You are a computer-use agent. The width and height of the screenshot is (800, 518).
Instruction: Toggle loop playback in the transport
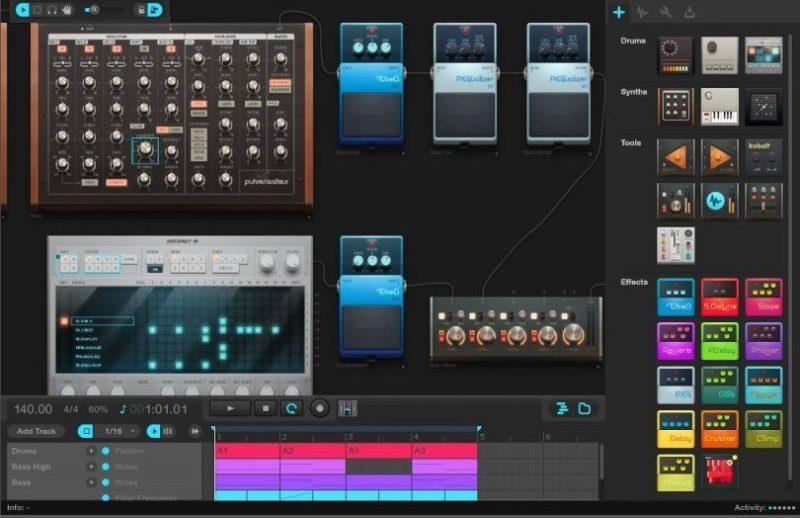[293, 408]
